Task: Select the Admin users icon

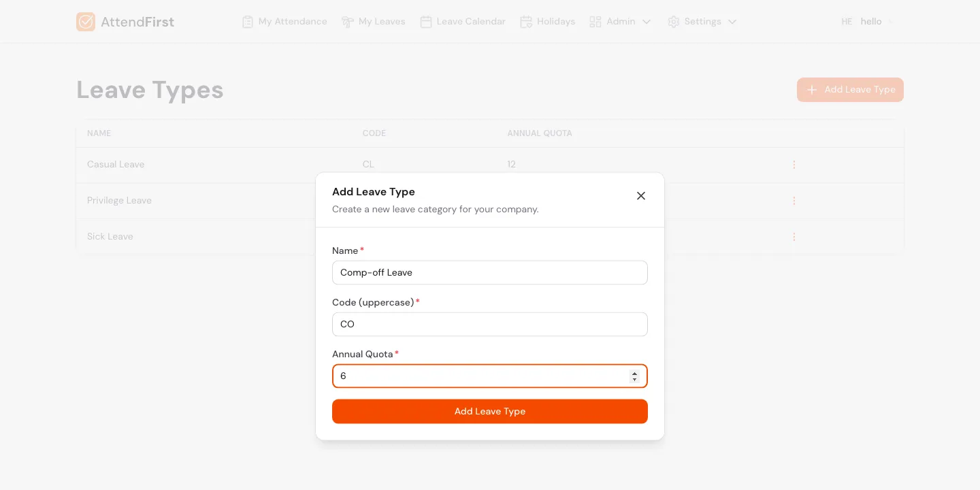Action: tap(596, 21)
